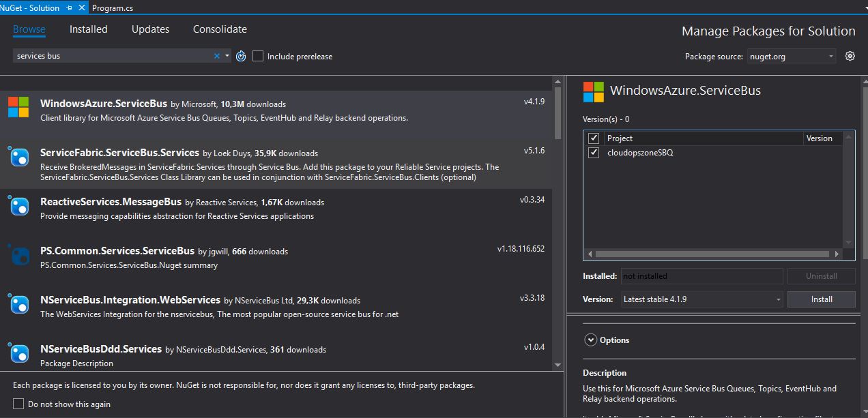Click the ServiceFabric.ServiceBus.Services package icon

18,156
